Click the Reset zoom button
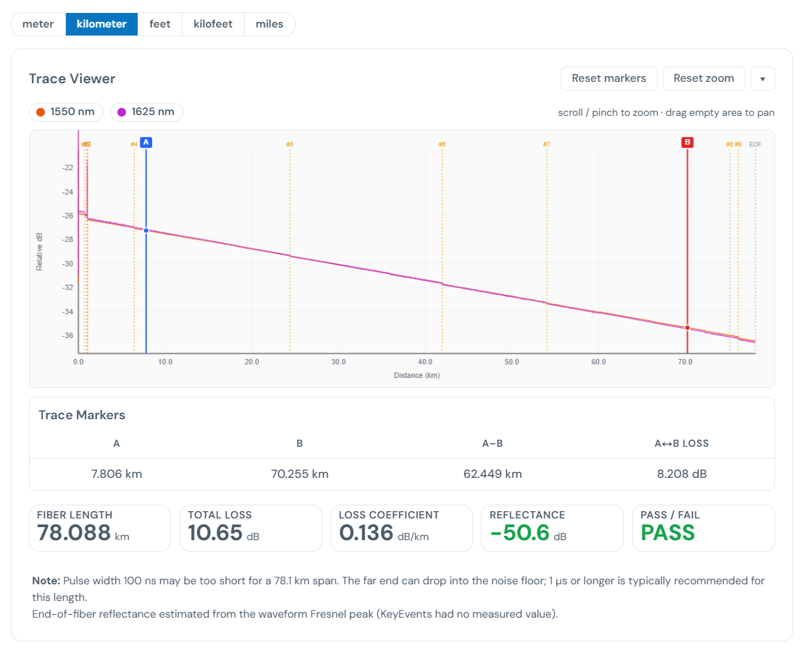Screen dimensions: 812x656 click(703, 78)
